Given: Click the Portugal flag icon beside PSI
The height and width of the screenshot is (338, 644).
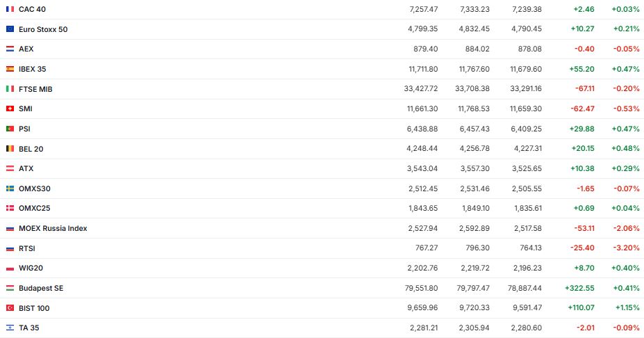Looking at the screenshot, I should click(10, 129).
